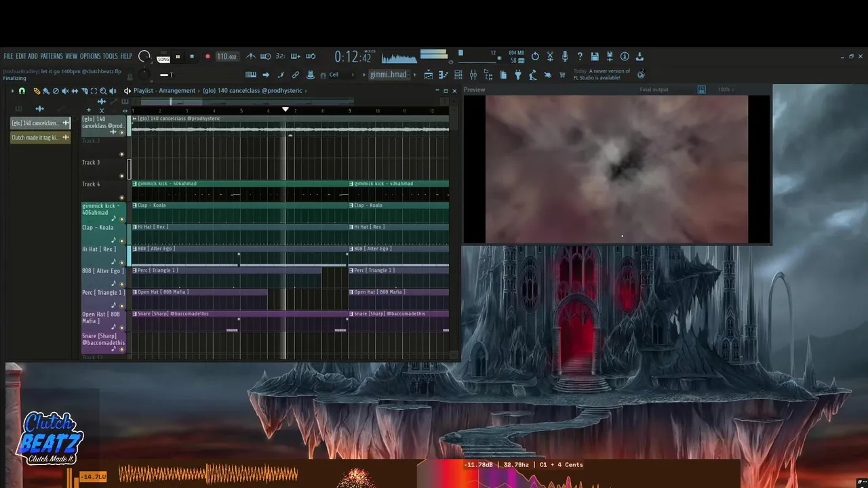The image size is (868, 488).
Task: Open the project info icon
Action: (625, 56)
